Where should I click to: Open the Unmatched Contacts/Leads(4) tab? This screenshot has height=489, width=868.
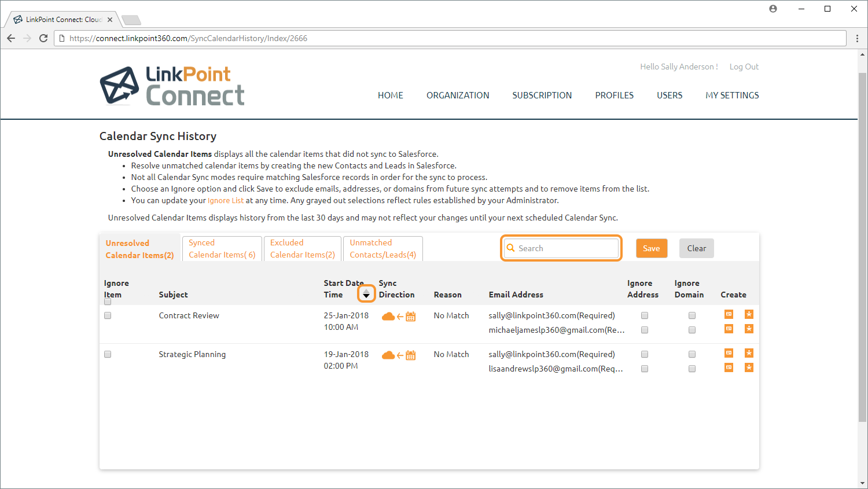(x=383, y=248)
